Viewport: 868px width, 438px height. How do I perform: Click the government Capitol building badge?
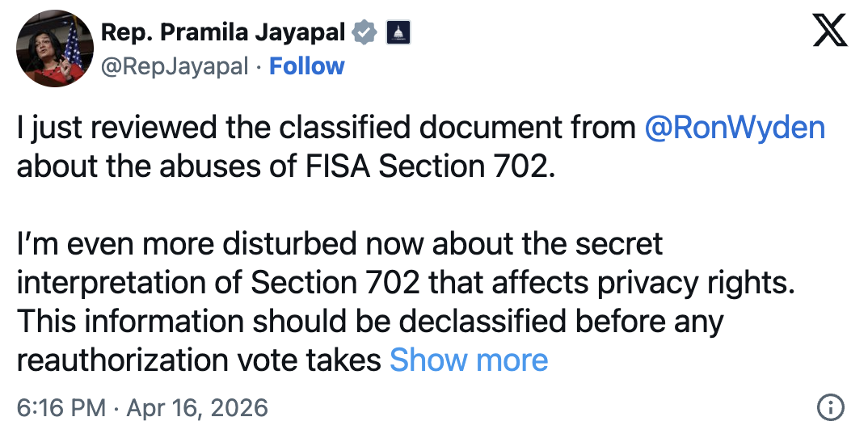coord(399,32)
